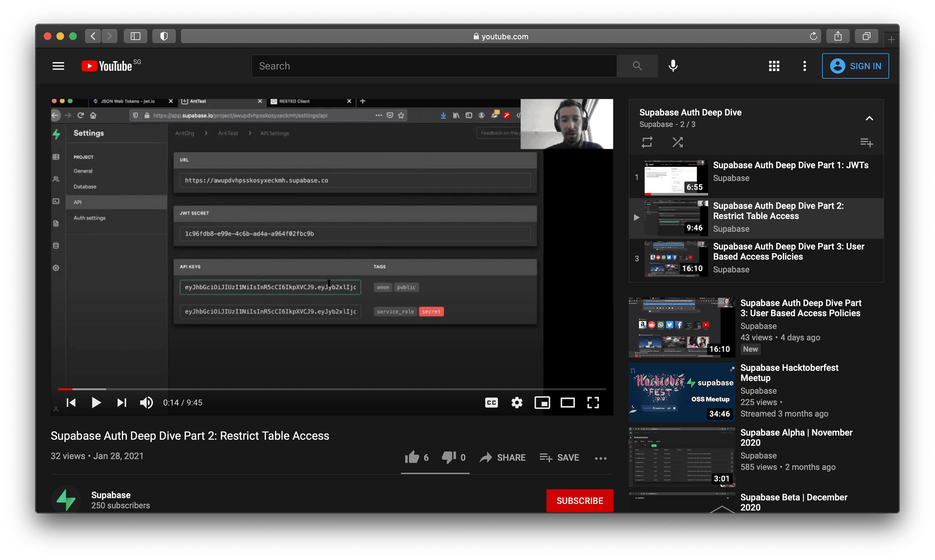Toggle the Safari sidebar
935x560 pixels.
[136, 36]
